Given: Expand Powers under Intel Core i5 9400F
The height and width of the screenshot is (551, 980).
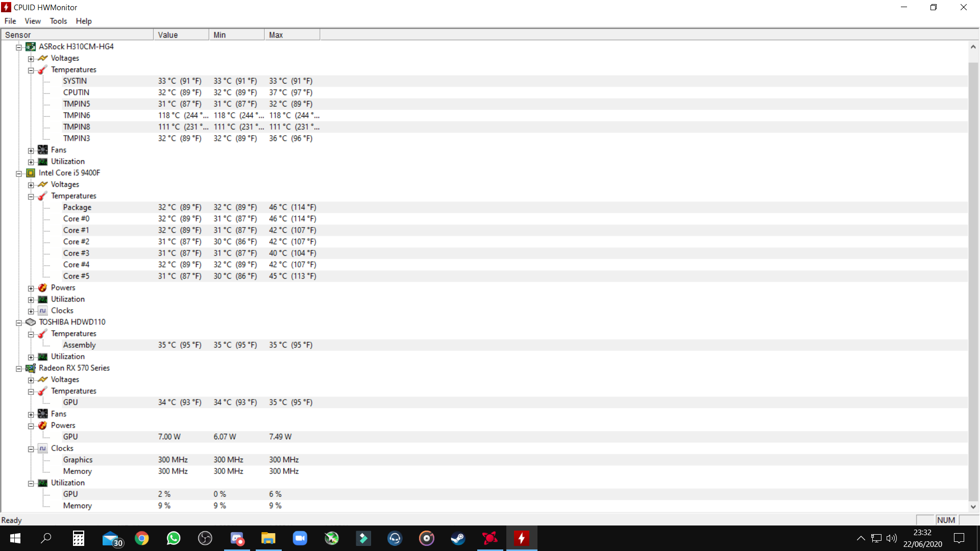Looking at the screenshot, I should pos(31,288).
